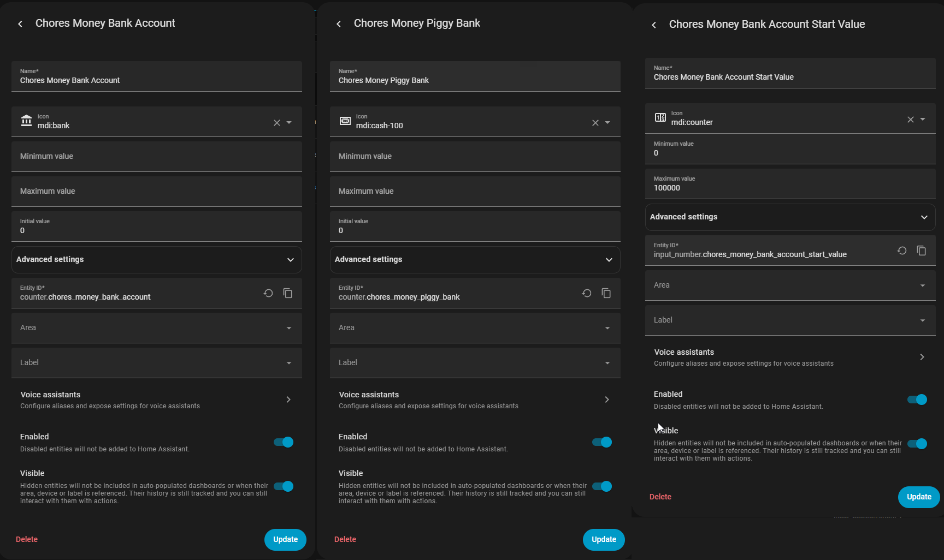Viewport: 944px width, 560px height.
Task: Restore default entity ID for counter.chores_money_bank_account
Action: [x=268, y=293]
